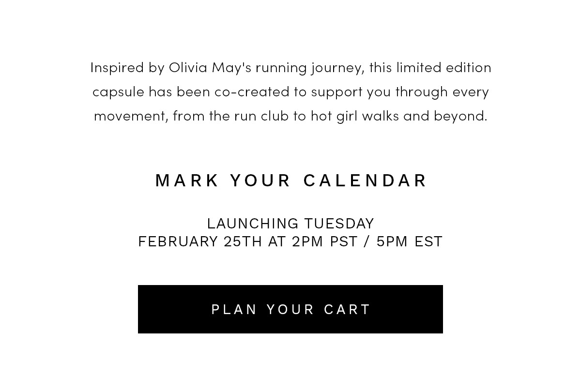Click the phrase 'support you through every'
This screenshot has width=581, height=392.
coord(400,92)
